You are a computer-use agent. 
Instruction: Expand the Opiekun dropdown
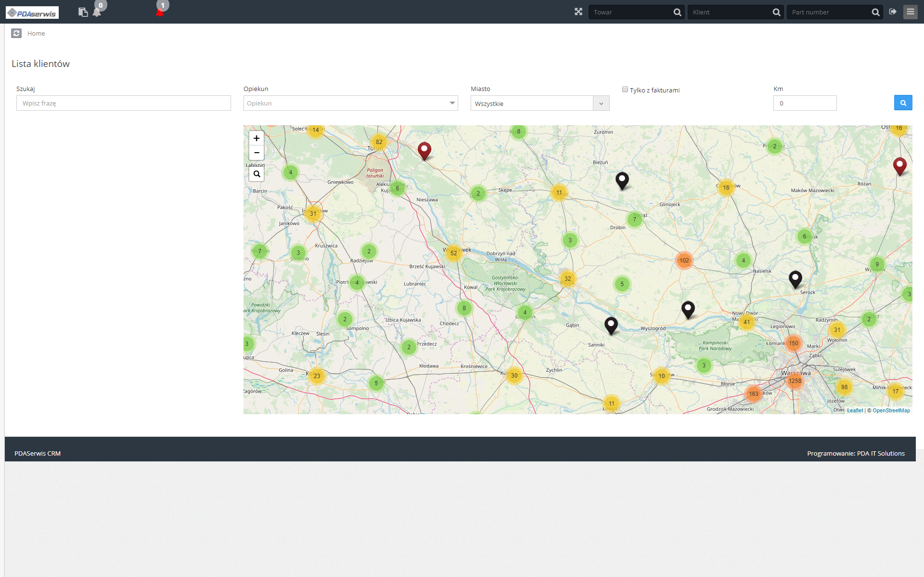[350, 103]
